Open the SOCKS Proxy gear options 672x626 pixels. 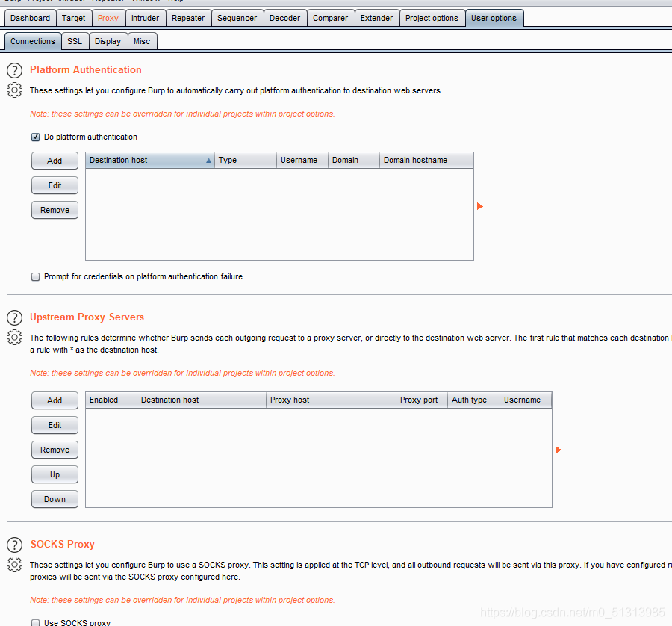pos(15,564)
